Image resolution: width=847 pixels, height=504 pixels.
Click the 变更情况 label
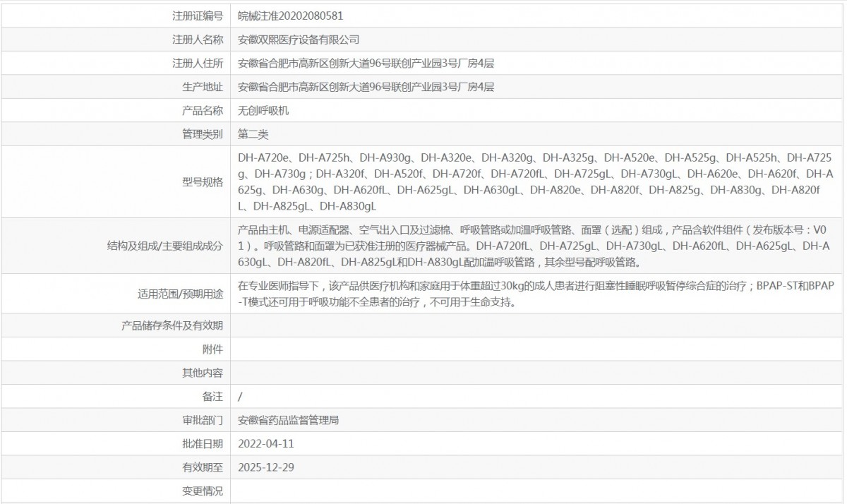point(203,491)
